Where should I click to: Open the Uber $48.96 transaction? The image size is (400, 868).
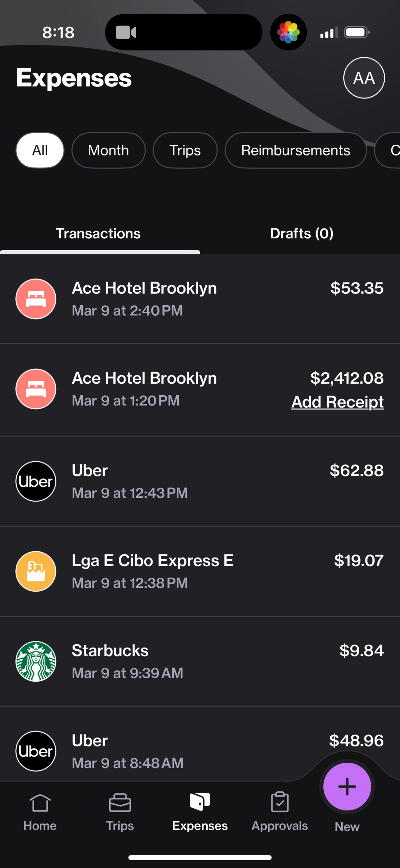(170, 751)
